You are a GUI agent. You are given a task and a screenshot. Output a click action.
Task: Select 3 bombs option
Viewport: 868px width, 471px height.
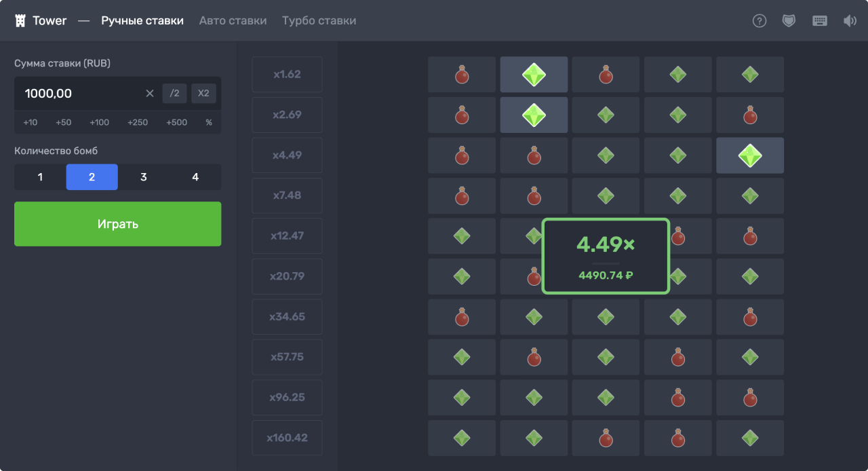(144, 177)
